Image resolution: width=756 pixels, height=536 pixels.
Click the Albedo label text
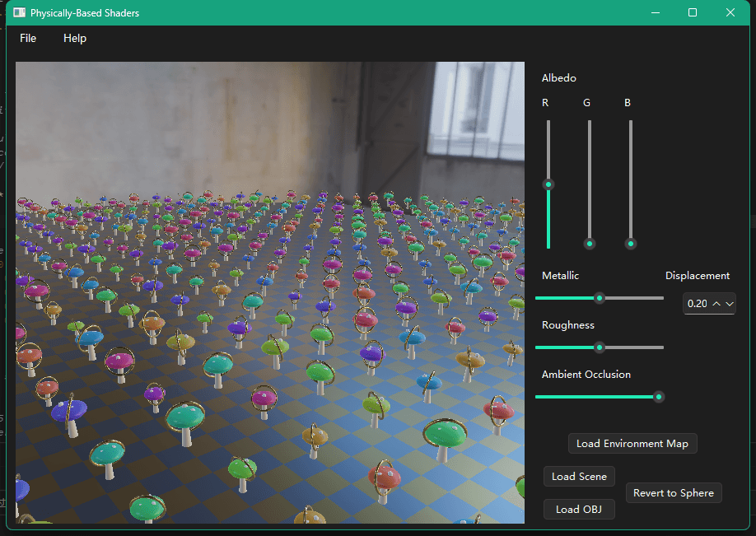point(559,77)
